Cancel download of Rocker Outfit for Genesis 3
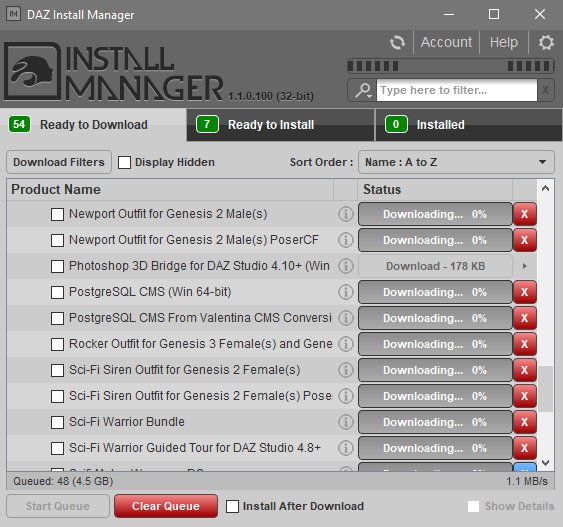563x527 pixels. pos(525,344)
